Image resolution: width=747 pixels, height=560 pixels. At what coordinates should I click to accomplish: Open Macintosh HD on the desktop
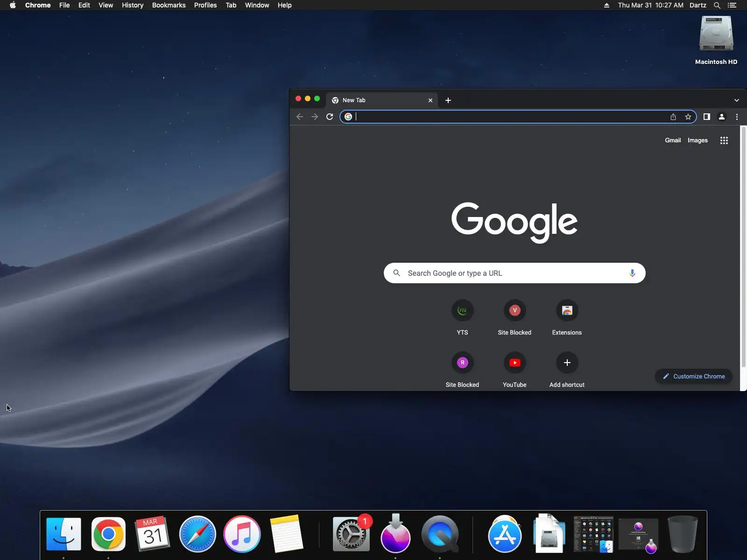tap(716, 41)
